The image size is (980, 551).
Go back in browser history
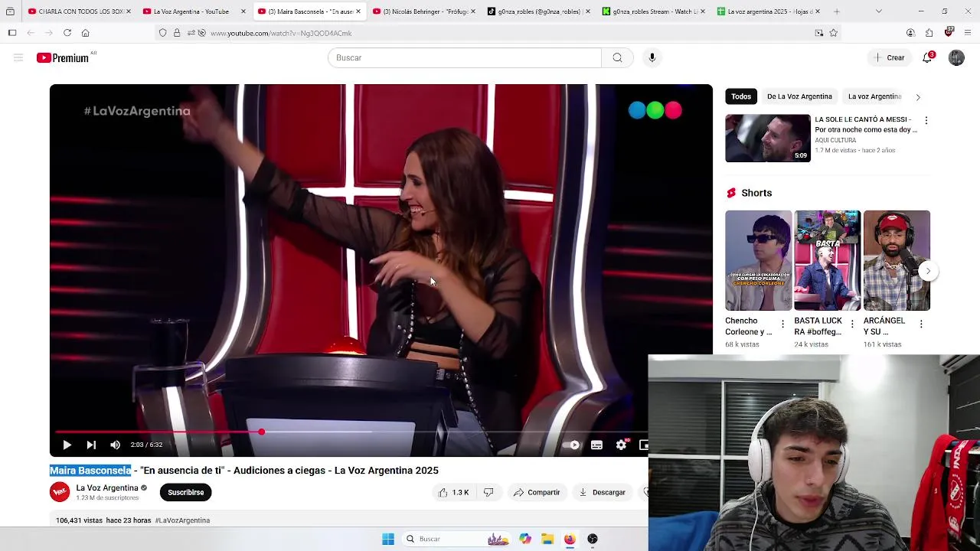click(x=31, y=33)
